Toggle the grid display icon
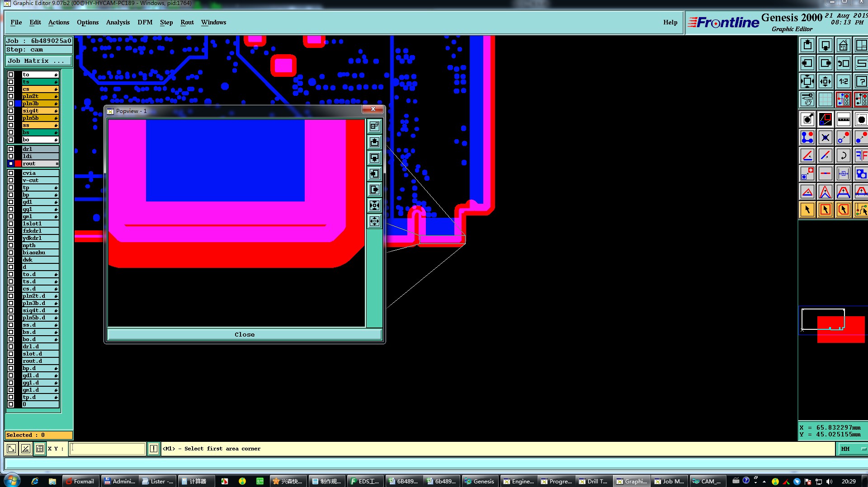The height and width of the screenshot is (487, 868). click(826, 99)
